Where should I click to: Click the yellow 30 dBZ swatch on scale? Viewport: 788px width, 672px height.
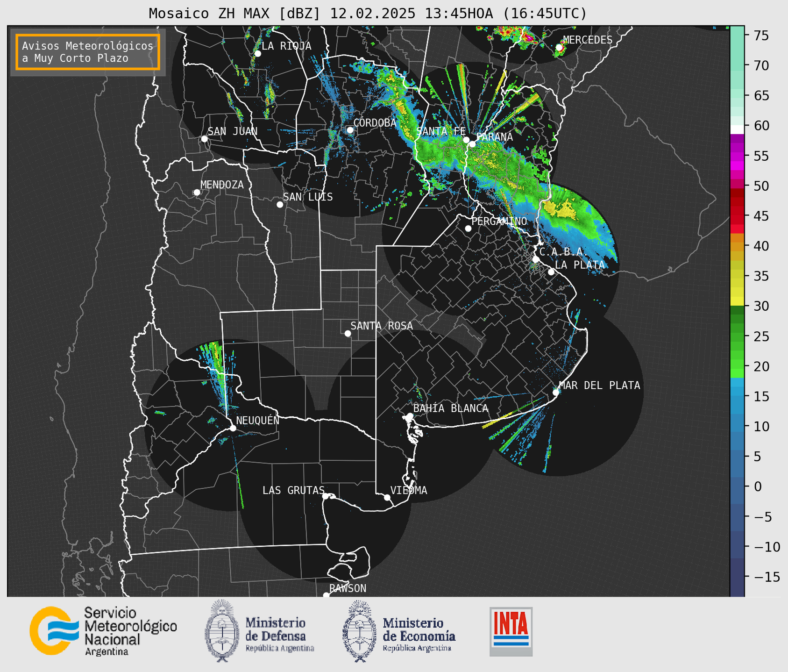[x=737, y=301]
